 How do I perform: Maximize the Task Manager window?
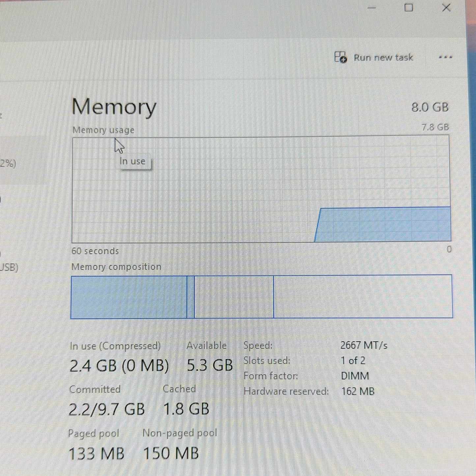pos(408,8)
